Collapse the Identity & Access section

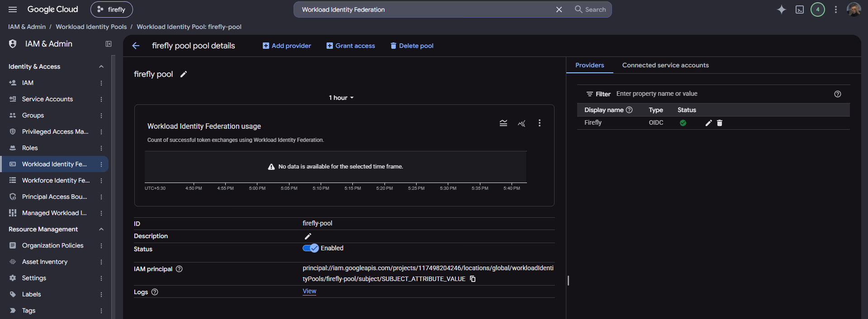101,66
